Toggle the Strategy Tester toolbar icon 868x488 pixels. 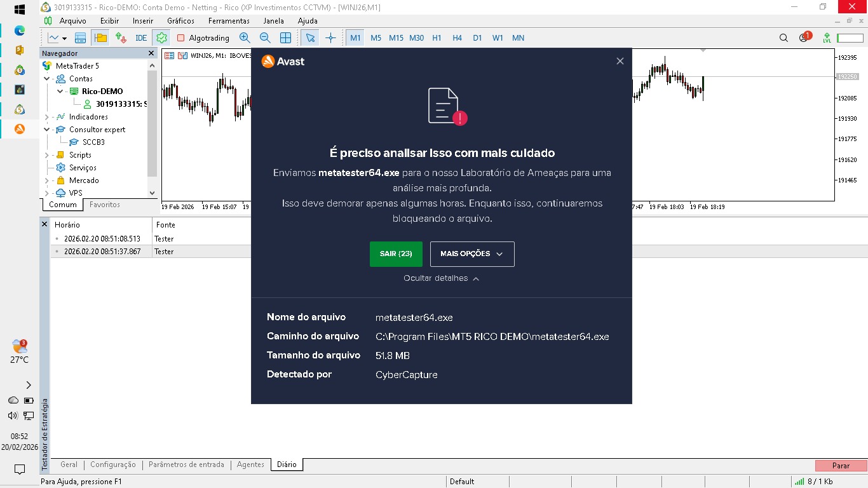(162, 37)
